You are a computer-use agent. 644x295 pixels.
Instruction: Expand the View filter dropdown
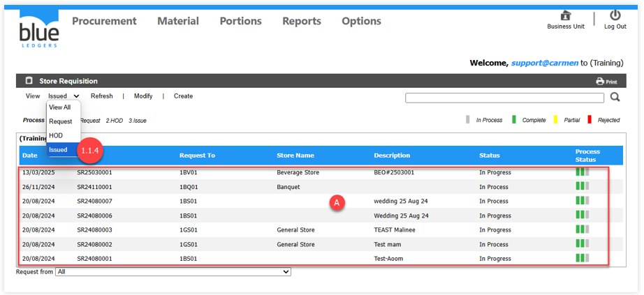64,96
